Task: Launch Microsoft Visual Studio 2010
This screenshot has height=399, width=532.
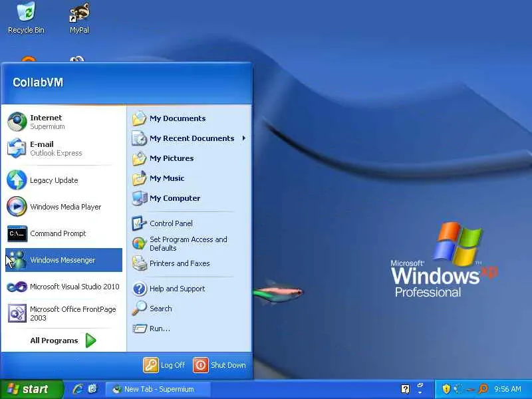Action: click(63, 287)
